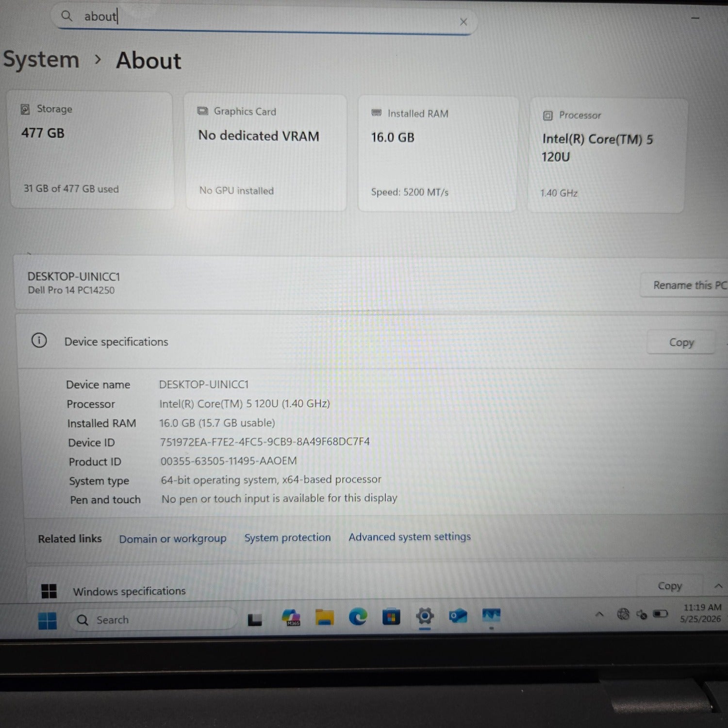Click the search magnifier icon in Settings
Screen dimensions: 728x728
coord(66,17)
